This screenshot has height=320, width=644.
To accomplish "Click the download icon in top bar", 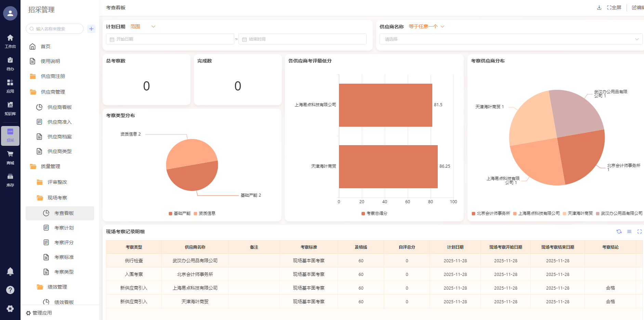I will [599, 8].
